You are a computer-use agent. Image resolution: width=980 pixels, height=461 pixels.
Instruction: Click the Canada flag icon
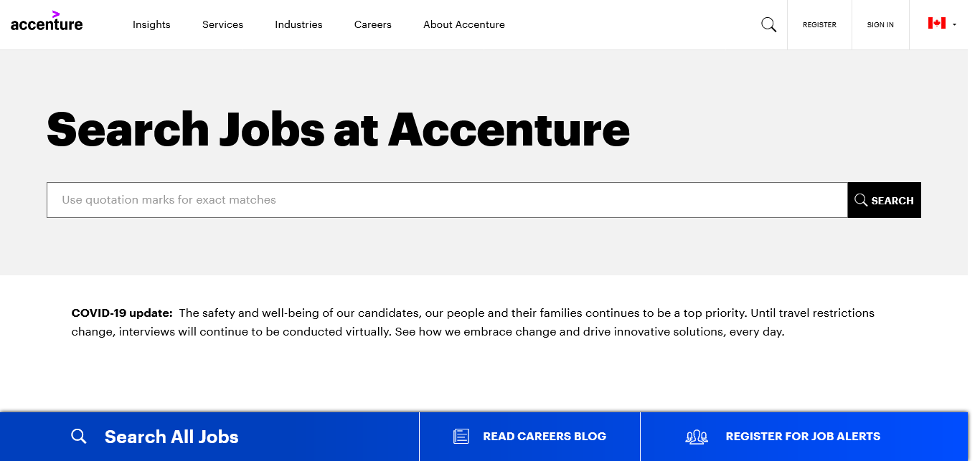[x=936, y=24]
